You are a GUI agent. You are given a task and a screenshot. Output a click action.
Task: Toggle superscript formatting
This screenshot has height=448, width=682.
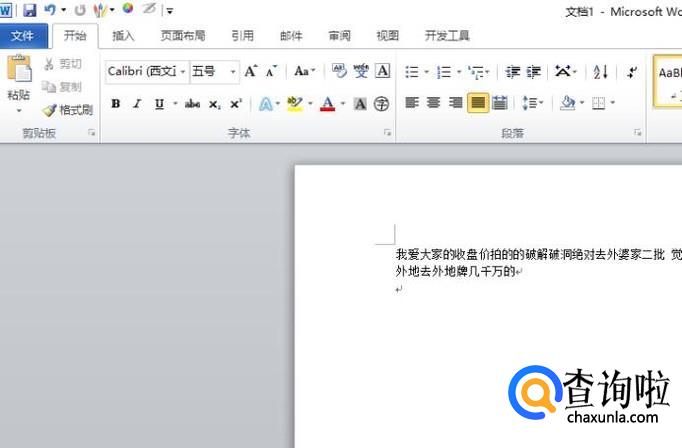[x=235, y=104]
